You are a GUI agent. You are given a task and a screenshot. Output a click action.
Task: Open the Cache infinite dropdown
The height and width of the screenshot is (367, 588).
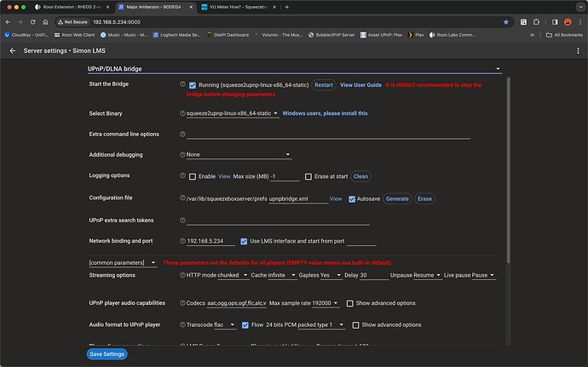(x=282, y=275)
